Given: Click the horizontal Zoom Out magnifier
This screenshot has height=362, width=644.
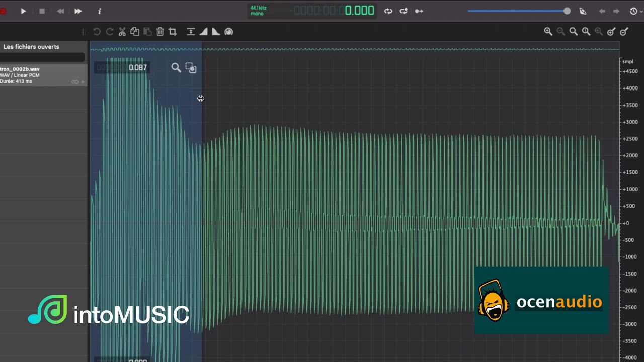Looking at the screenshot, I should coord(561,32).
